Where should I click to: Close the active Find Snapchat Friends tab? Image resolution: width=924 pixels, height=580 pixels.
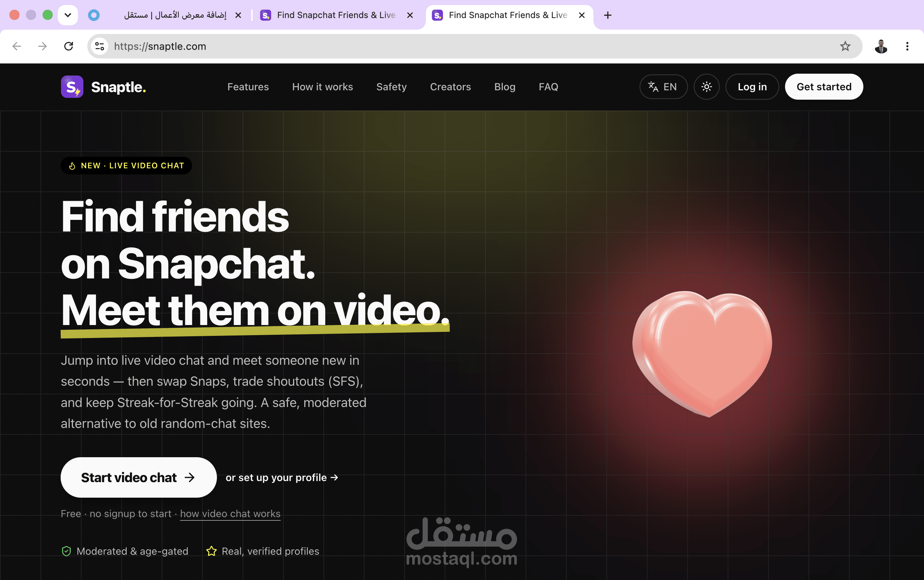(x=581, y=15)
